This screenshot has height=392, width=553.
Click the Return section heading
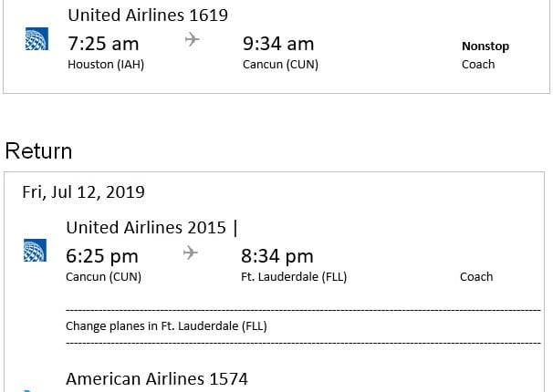tap(38, 150)
